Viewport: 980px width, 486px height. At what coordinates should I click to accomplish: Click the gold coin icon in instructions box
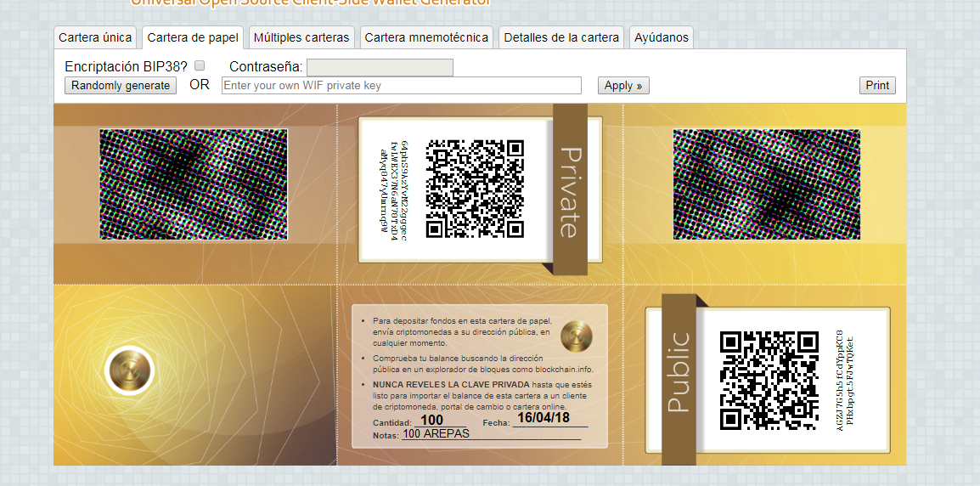click(x=577, y=336)
